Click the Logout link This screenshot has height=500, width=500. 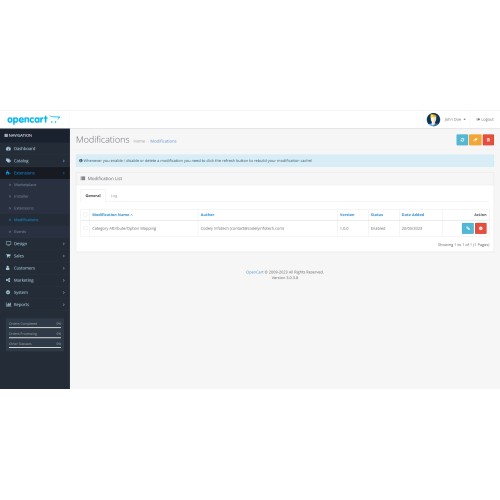click(485, 119)
